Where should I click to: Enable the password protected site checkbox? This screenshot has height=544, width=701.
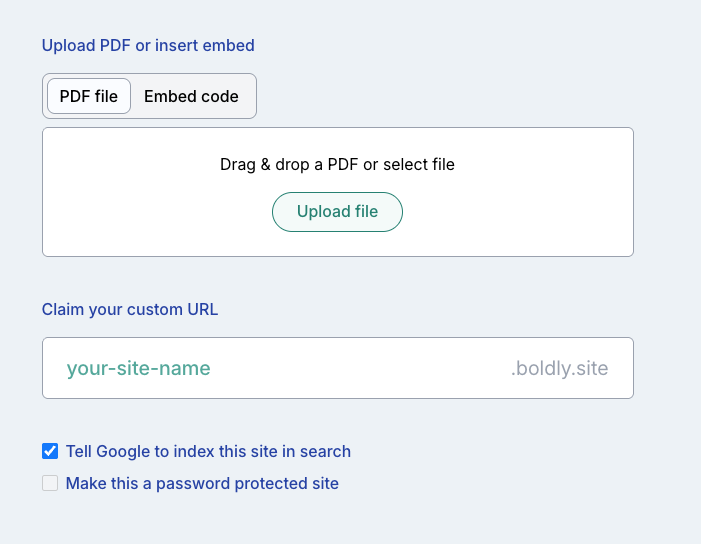[x=50, y=483]
